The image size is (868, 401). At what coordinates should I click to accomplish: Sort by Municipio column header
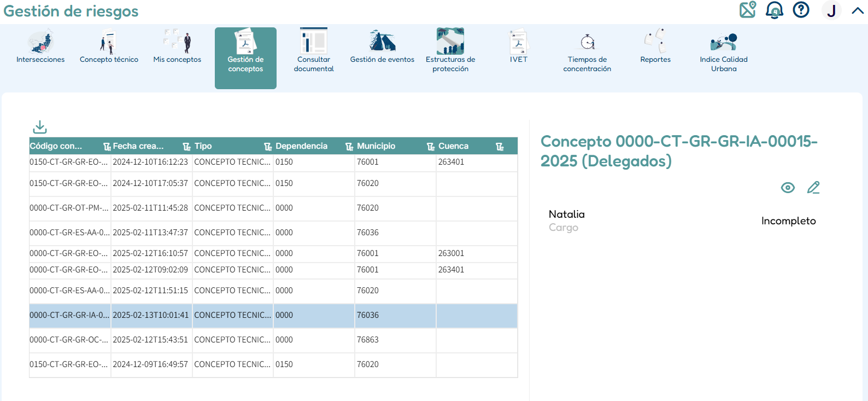point(376,146)
